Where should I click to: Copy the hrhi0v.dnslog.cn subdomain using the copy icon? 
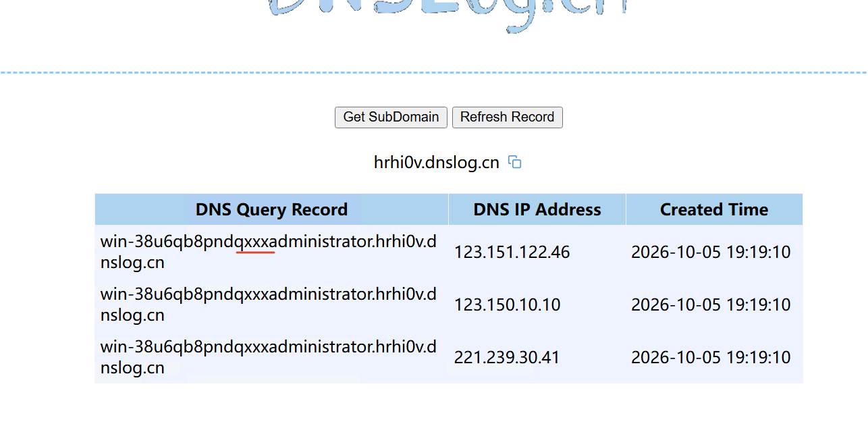tap(515, 162)
